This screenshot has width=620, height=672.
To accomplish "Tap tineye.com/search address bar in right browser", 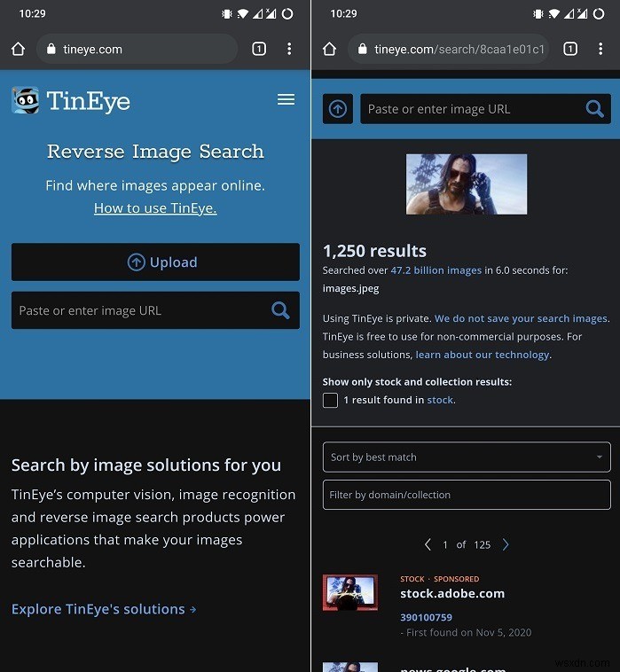I will click(x=449, y=49).
